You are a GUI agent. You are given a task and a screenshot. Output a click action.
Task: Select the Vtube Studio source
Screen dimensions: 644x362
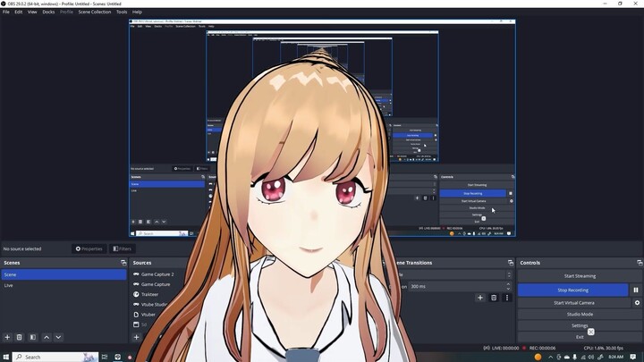155,304
